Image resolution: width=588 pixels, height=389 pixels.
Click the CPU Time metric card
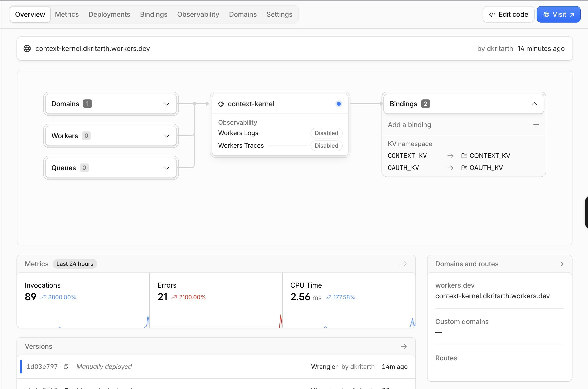[x=349, y=300]
